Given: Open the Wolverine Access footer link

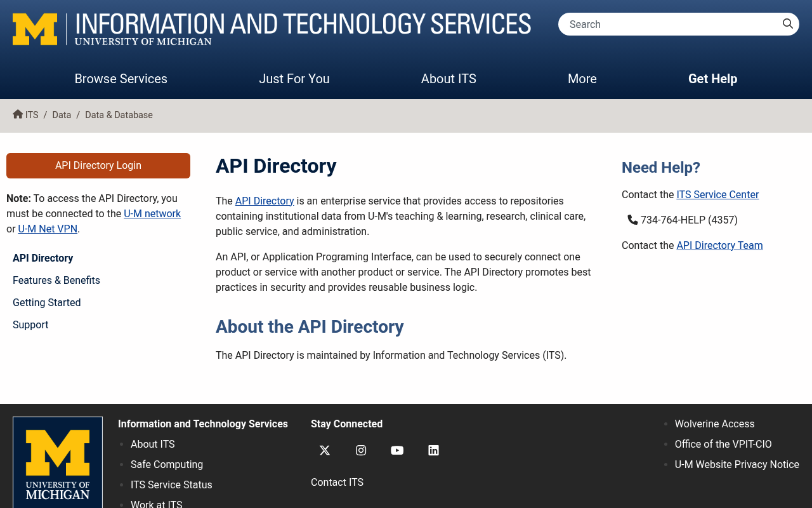Looking at the screenshot, I should [715, 424].
